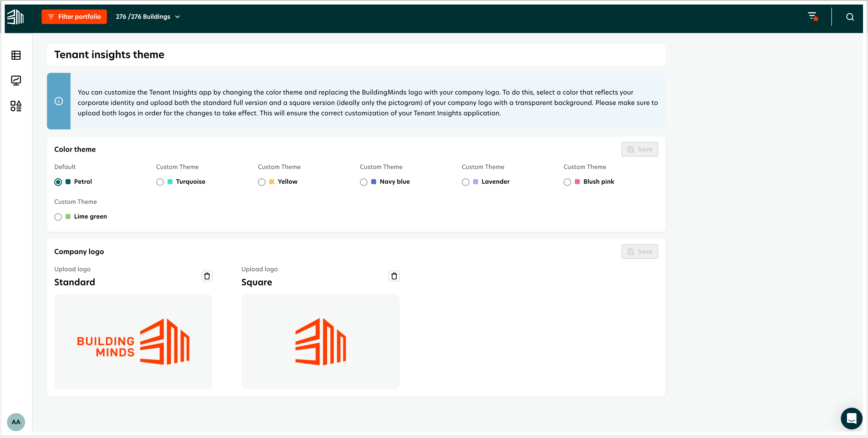Click the Yellow color swatch
The height and width of the screenshot is (438, 868).
point(271,182)
